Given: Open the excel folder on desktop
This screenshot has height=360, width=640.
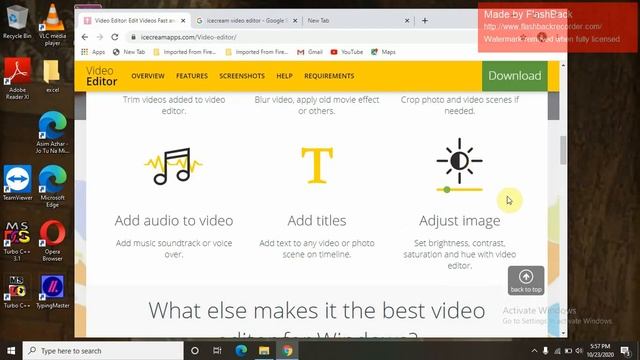Looking at the screenshot, I should pyautogui.click(x=52, y=76).
